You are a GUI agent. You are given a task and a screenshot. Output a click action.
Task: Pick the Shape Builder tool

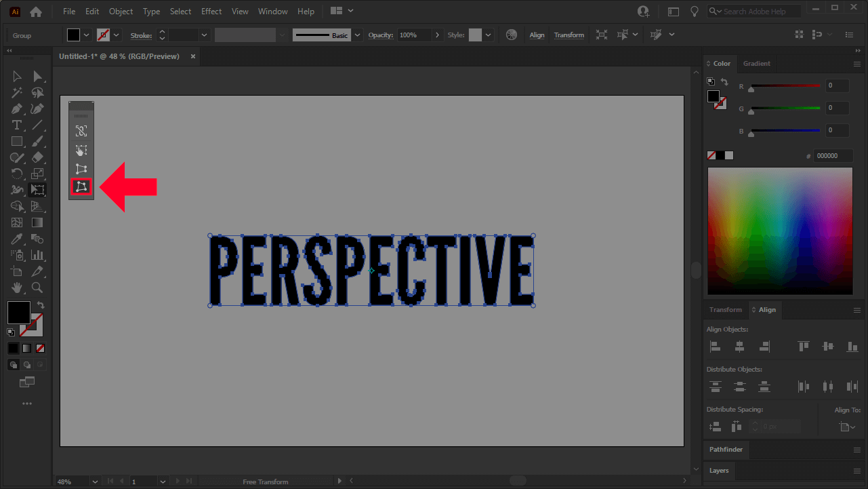(x=17, y=206)
